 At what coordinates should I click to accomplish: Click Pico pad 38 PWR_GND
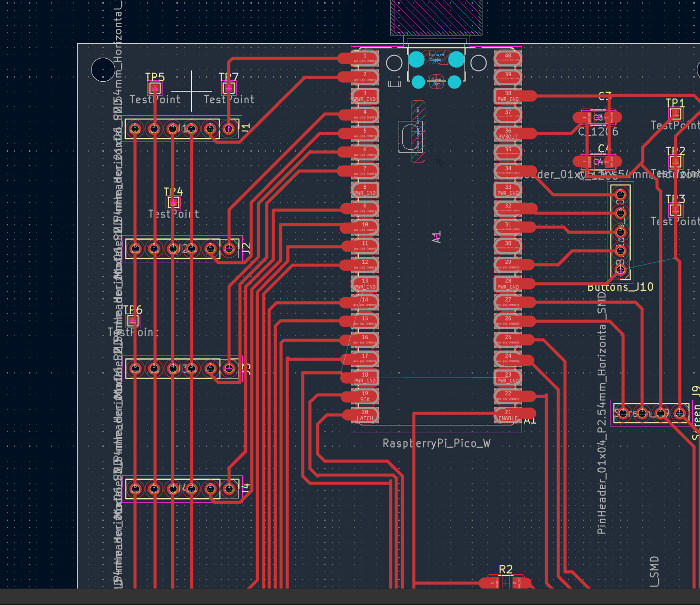click(x=508, y=96)
